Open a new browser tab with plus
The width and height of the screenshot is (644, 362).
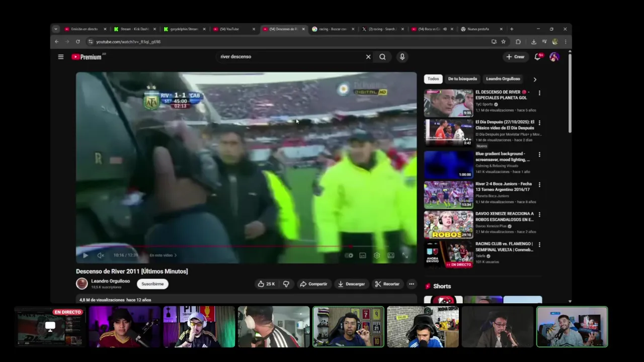[512, 29]
